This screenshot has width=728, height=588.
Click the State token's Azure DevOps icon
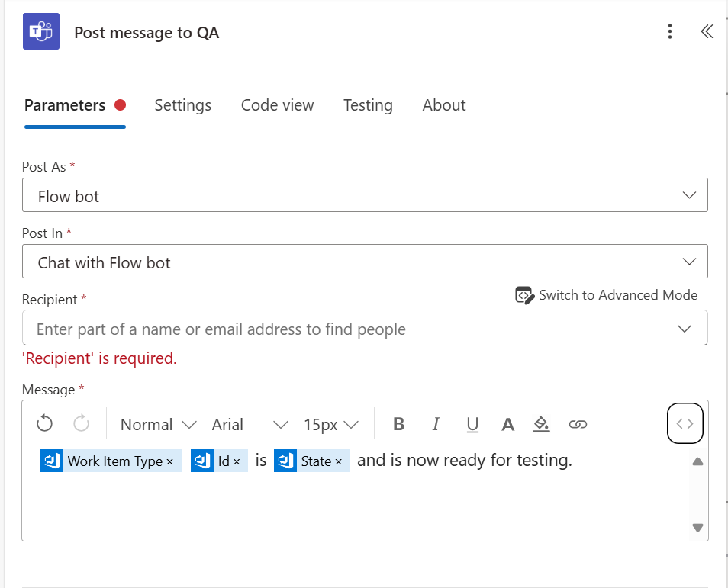285,461
